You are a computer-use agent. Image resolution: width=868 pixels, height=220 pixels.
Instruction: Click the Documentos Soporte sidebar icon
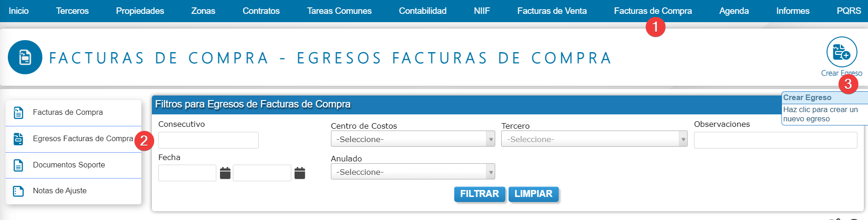(18, 165)
